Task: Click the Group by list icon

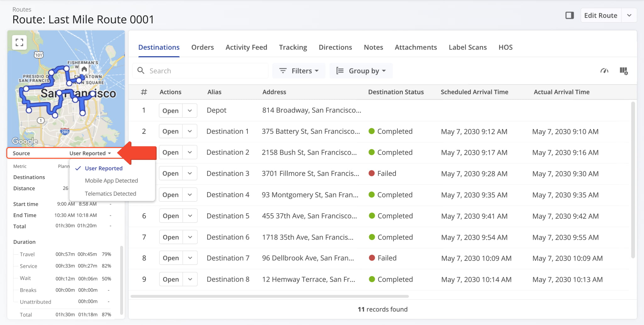Action: click(x=340, y=71)
